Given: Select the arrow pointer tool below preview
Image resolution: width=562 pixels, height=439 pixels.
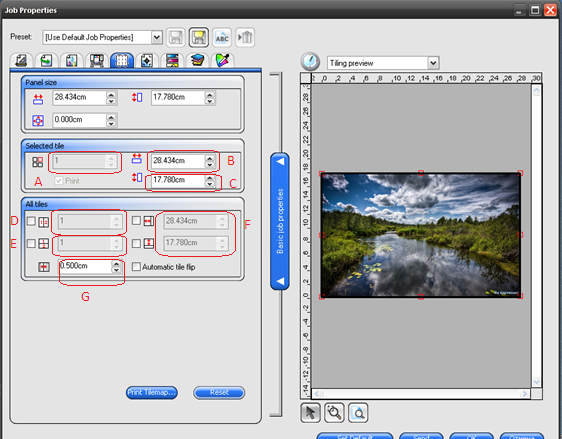Looking at the screenshot, I should [x=310, y=413].
